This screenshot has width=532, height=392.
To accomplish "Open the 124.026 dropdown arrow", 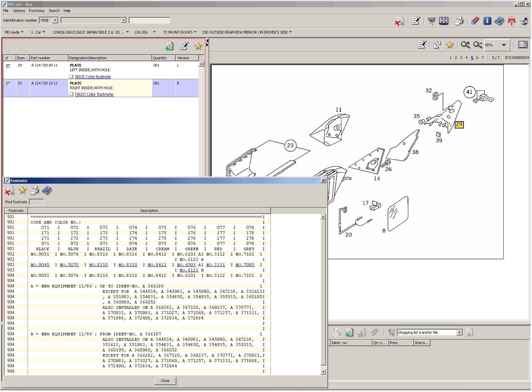I will tap(154, 32).
